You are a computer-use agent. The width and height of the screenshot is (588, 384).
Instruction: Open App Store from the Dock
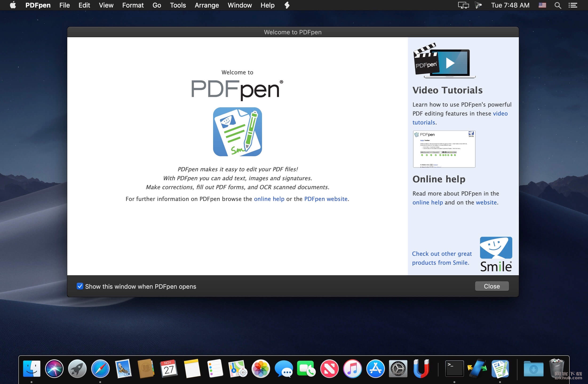375,369
